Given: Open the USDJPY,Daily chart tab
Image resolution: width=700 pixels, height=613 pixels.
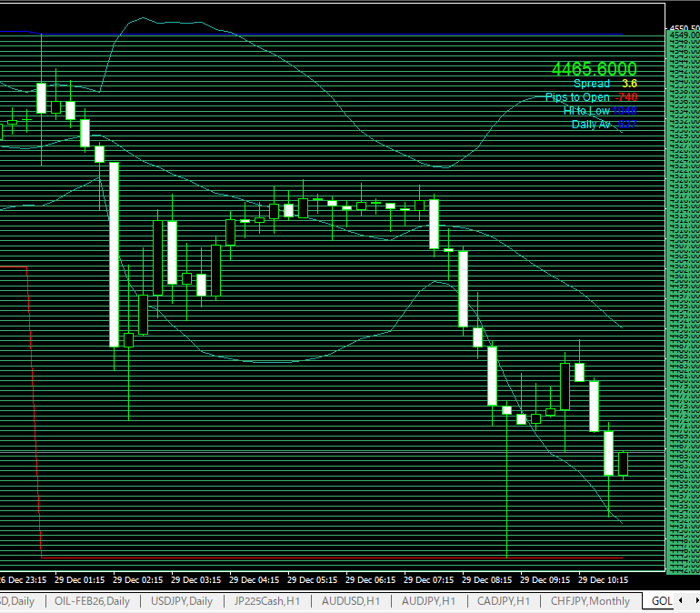Looking at the screenshot, I should [x=182, y=601].
